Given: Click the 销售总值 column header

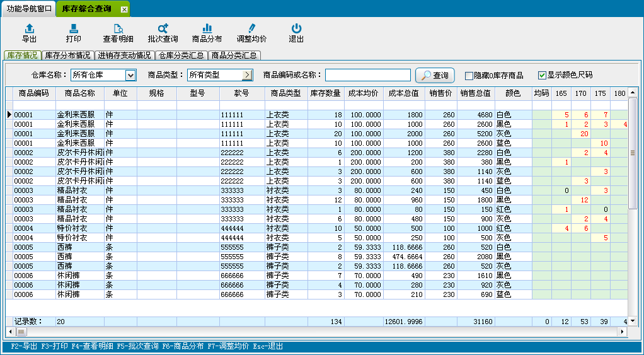Looking at the screenshot, I should 476,93.
